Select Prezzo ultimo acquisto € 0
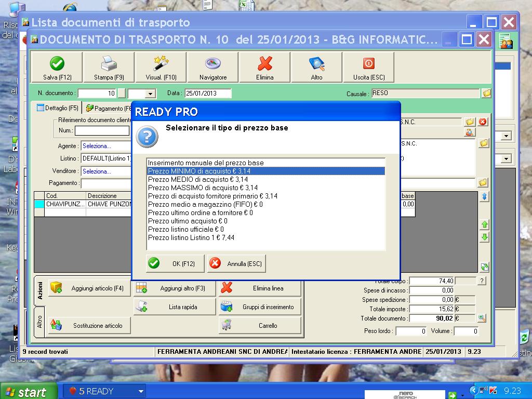 pyautogui.click(x=266, y=221)
